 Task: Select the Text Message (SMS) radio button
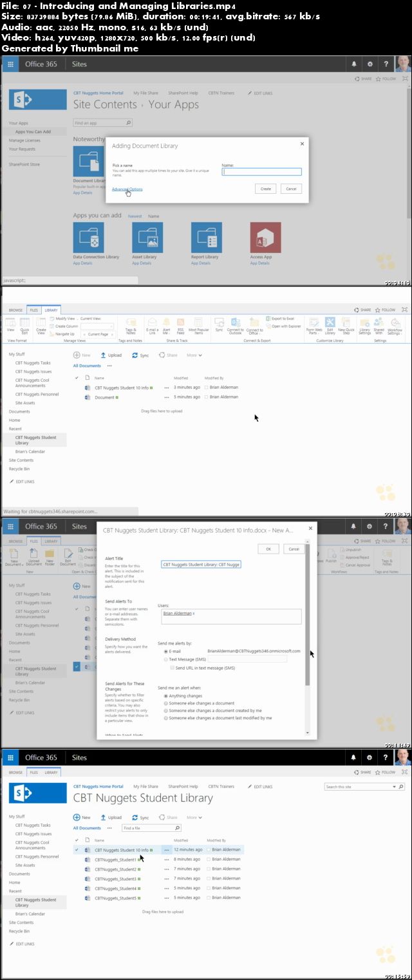point(166,659)
